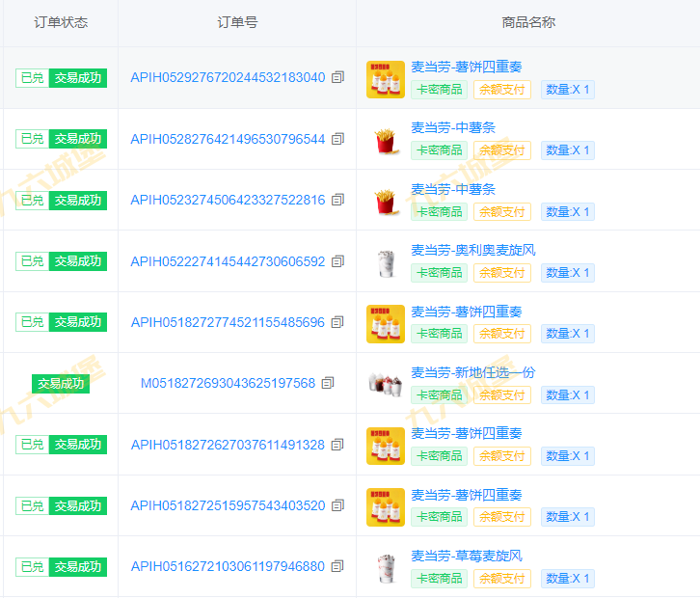
Task: Click 交易成功 status for order M051827269304362519​7568
Action: pos(61,384)
